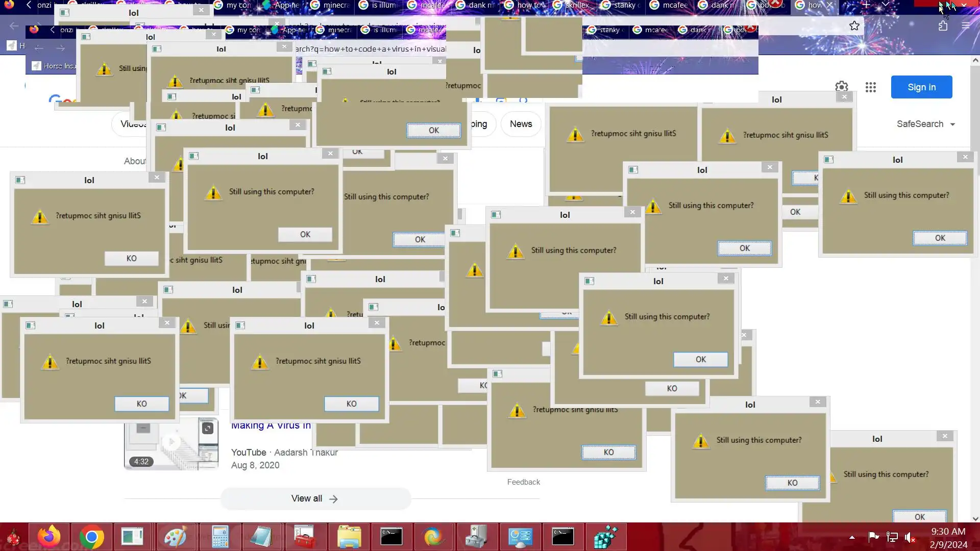Image resolution: width=980 pixels, height=551 pixels.
Task: Open Calculator from the taskbar
Action: (x=220, y=537)
